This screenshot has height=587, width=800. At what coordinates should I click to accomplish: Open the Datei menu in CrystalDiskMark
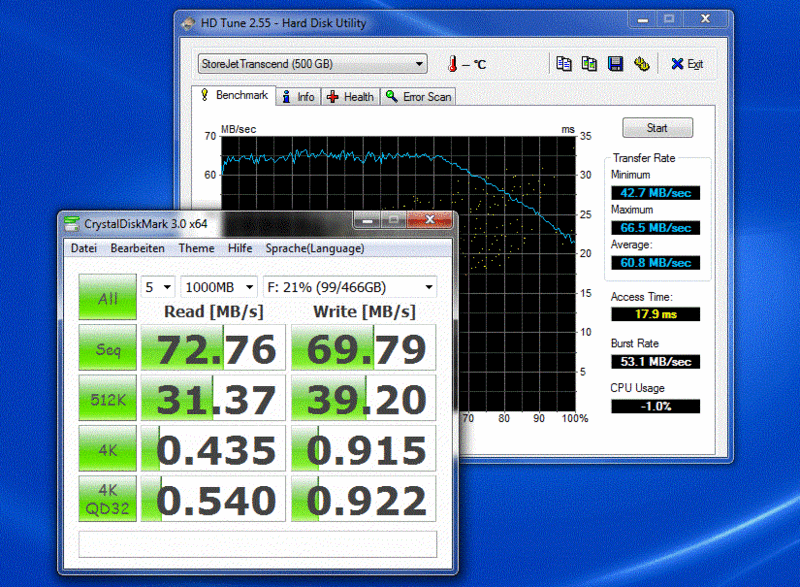coord(84,248)
